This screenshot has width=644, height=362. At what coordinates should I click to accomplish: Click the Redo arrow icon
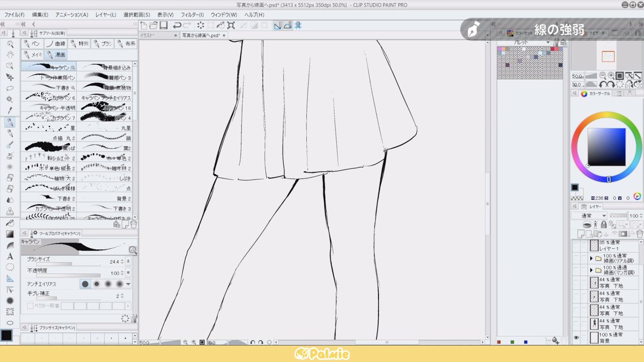pyautogui.click(x=187, y=25)
